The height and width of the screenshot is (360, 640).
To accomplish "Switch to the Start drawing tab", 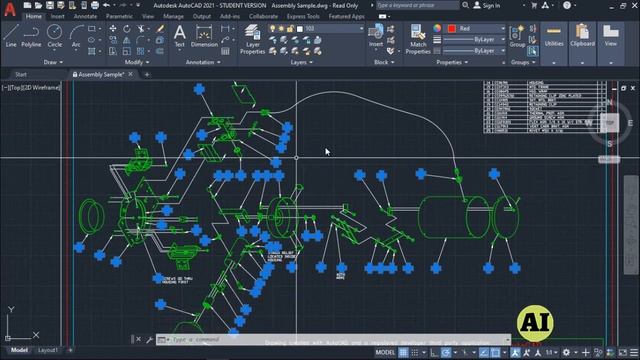I will [x=21, y=75].
